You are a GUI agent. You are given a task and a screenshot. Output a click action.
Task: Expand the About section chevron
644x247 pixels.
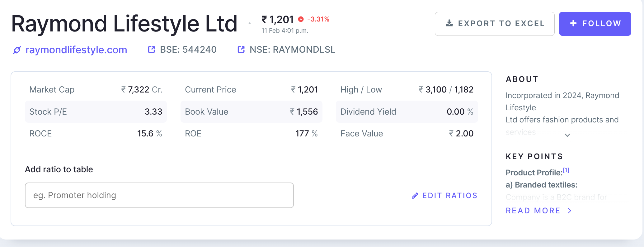[x=567, y=135]
